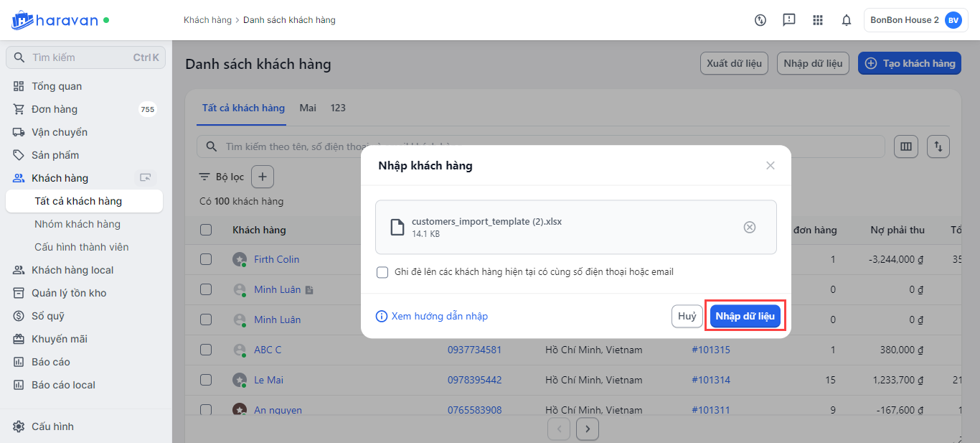Click the feedback message icon
Screen dimensions: 980x443
[789, 20]
